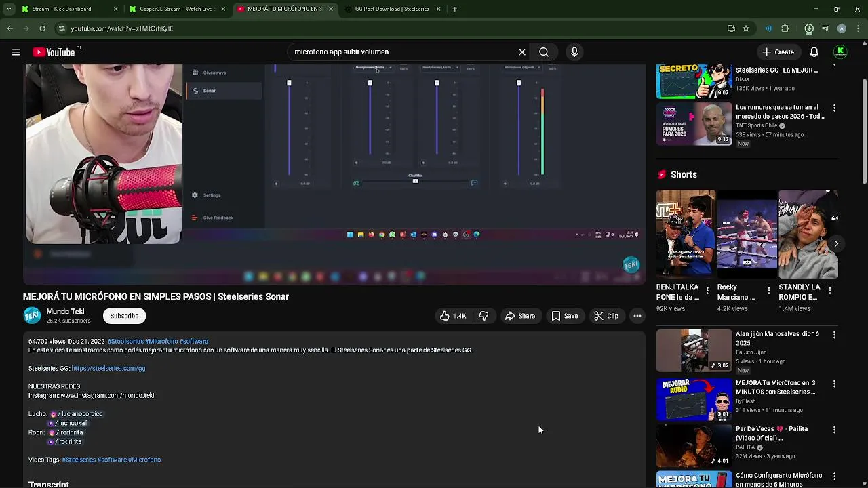The image size is (868, 488).
Task: Click the magnifier search button
Action: click(544, 52)
